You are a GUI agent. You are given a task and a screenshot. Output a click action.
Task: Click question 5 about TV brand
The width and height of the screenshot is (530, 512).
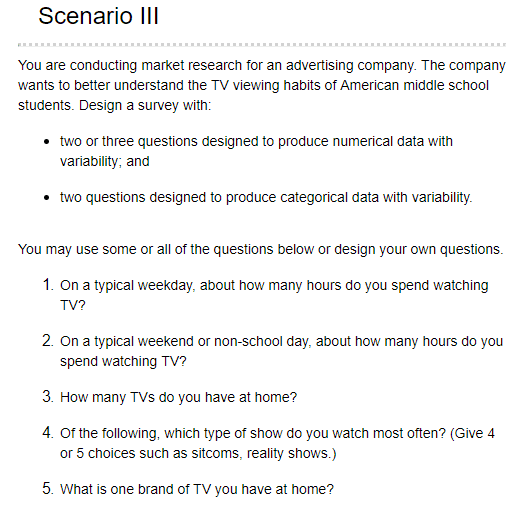pos(197,489)
